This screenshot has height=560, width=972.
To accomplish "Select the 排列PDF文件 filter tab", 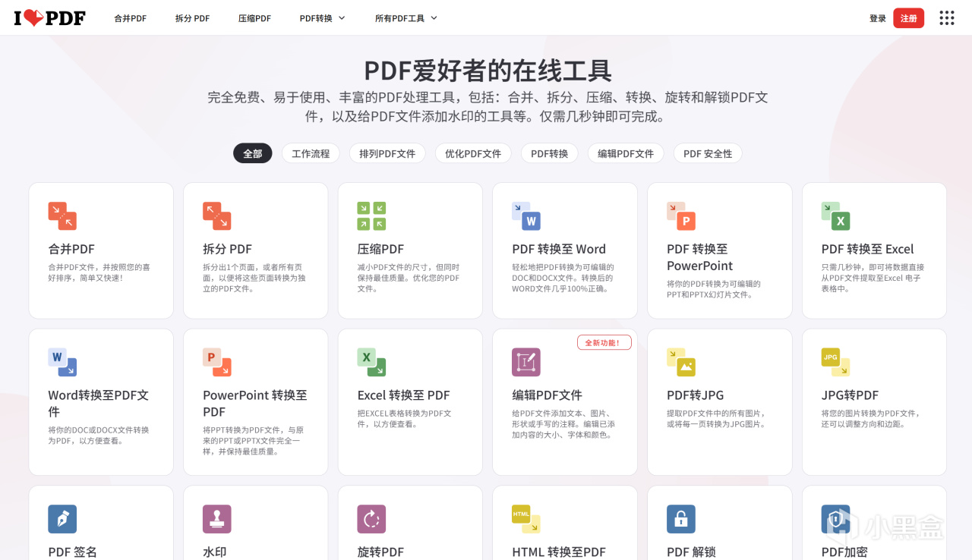I will click(387, 153).
